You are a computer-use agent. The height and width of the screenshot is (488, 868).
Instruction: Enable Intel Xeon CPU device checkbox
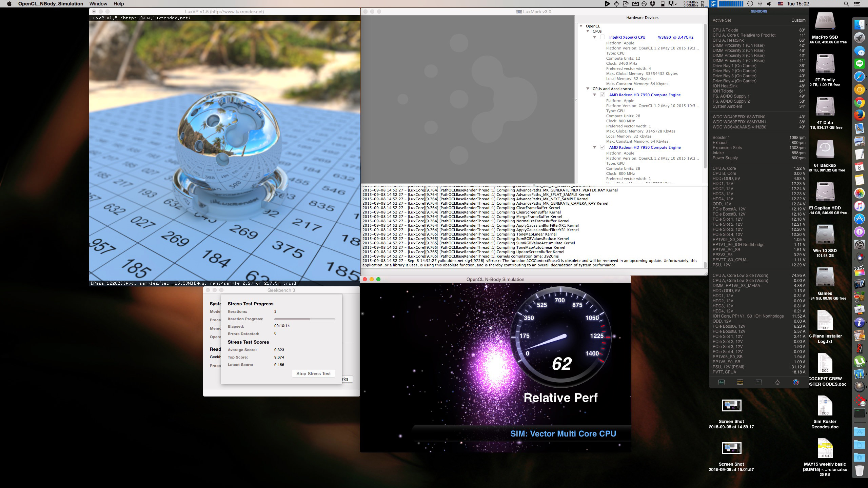click(x=603, y=37)
